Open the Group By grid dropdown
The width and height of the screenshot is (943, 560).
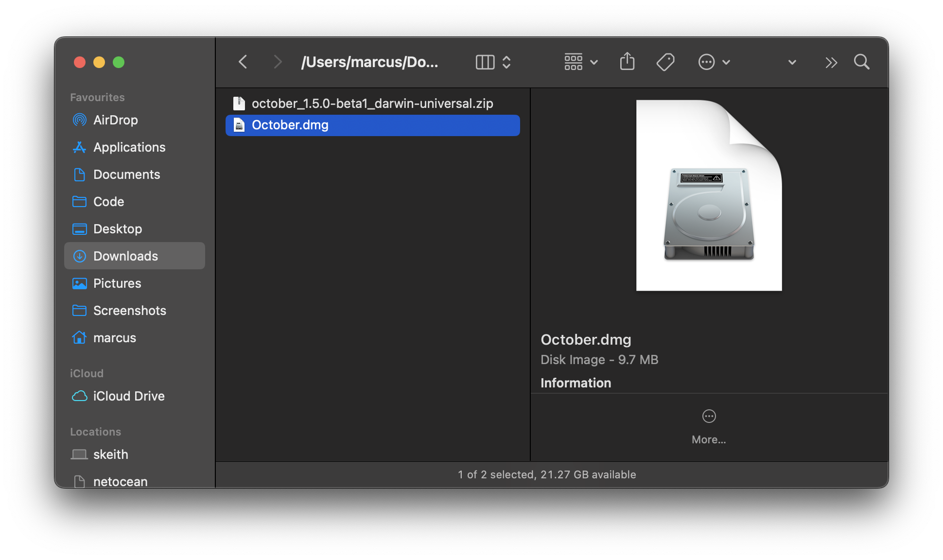coord(580,62)
